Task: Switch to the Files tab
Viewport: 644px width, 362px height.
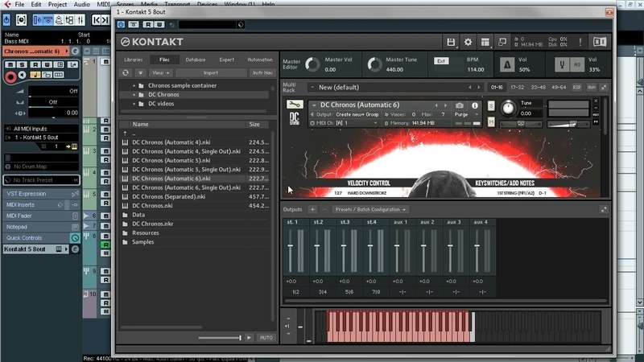Action: click(x=164, y=60)
